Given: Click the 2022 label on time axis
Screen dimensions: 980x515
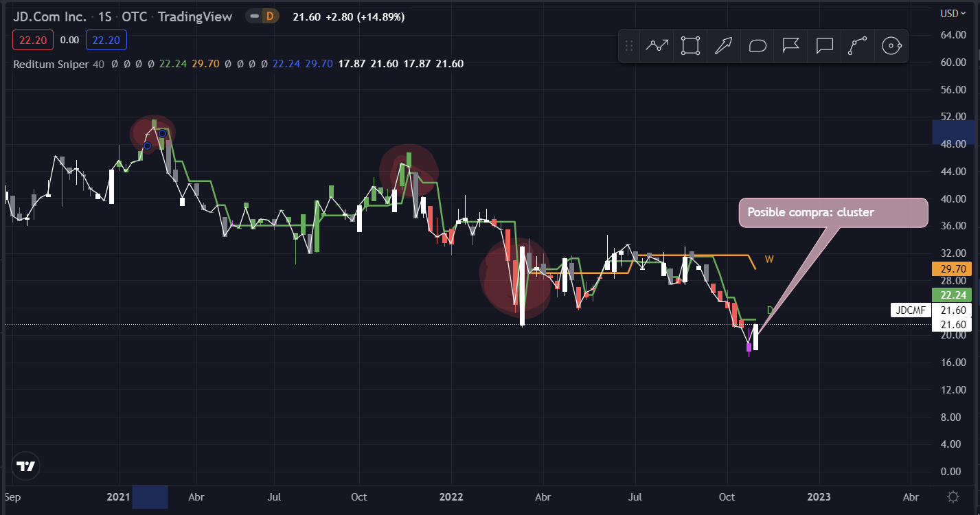Looking at the screenshot, I should tap(451, 496).
